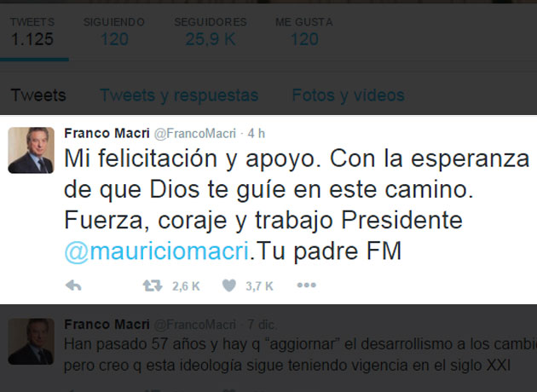The height and width of the screenshot is (392, 537).
Task: Switch to Fotos y vídeos tab
Action: 349,95
